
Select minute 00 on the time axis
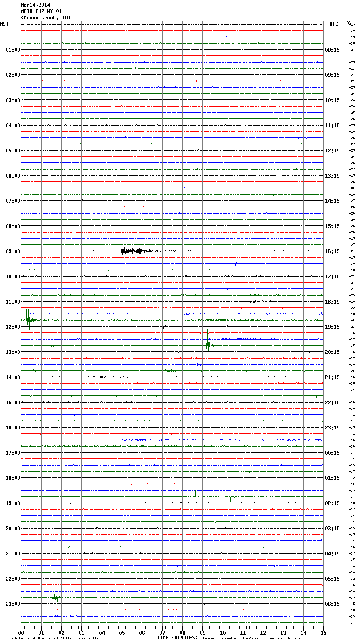click(21, 633)
